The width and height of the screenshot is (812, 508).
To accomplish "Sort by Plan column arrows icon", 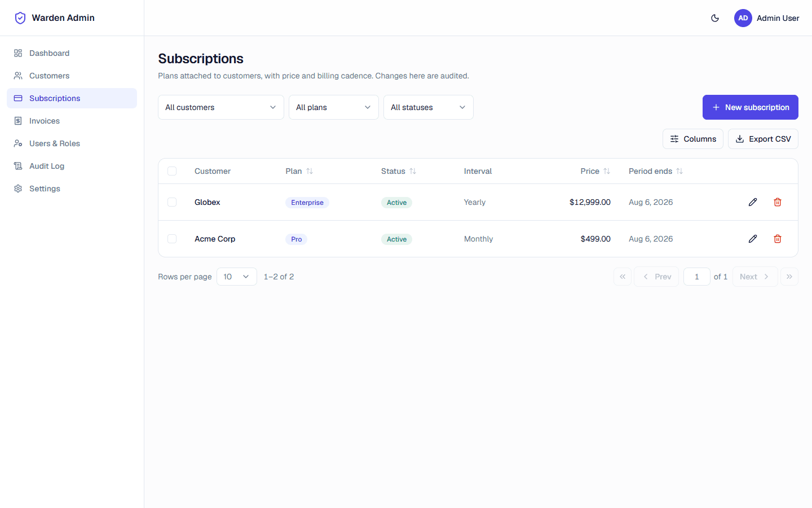I will point(310,171).
